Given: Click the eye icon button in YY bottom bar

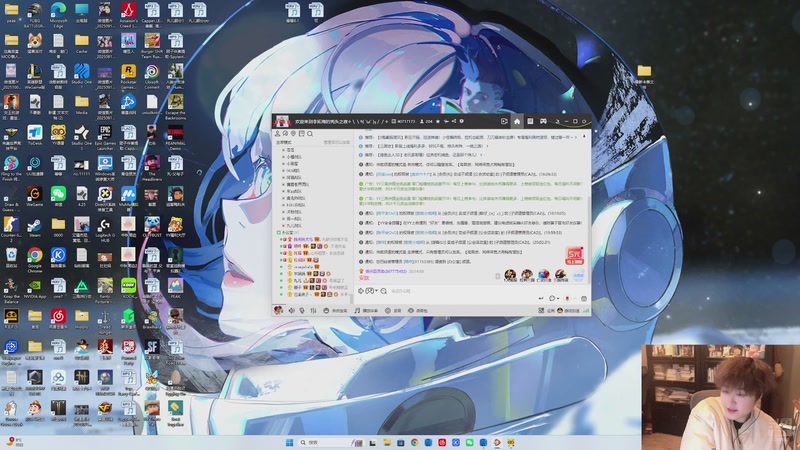Looking at the screenshot, I should (x=418, y=310).
